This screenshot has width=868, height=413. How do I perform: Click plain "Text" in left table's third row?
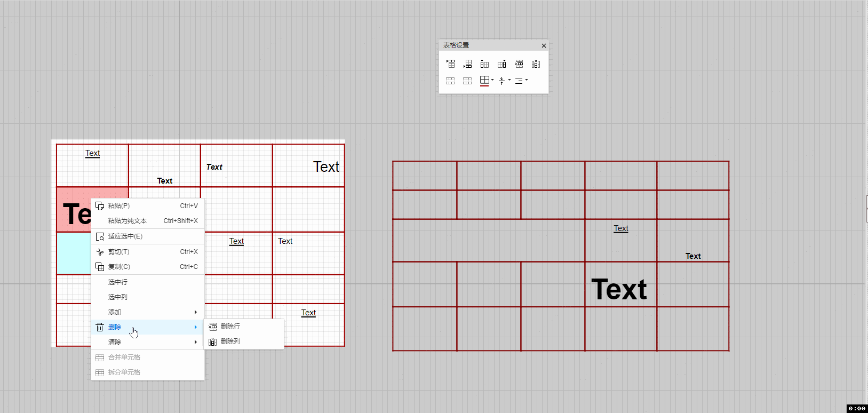pyautogui.click(x=285, y=241)
